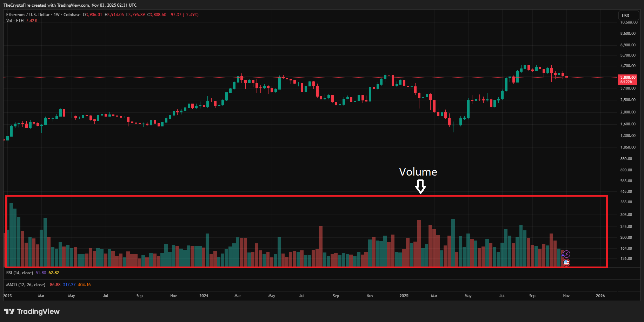Click the Ethereum / U.S. Dollar symbol title
This screenshot has width=644, height=322.
tap(28, 14)
